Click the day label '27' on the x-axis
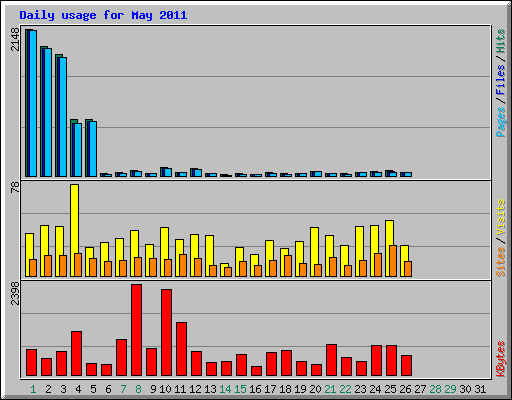 click(x=420, y=389)
